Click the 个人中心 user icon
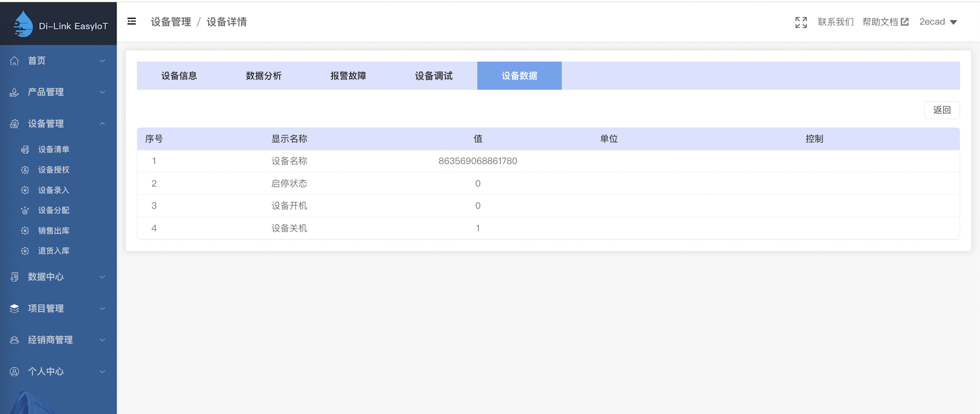Screen dimensions: 980x414 coord(15,372)
